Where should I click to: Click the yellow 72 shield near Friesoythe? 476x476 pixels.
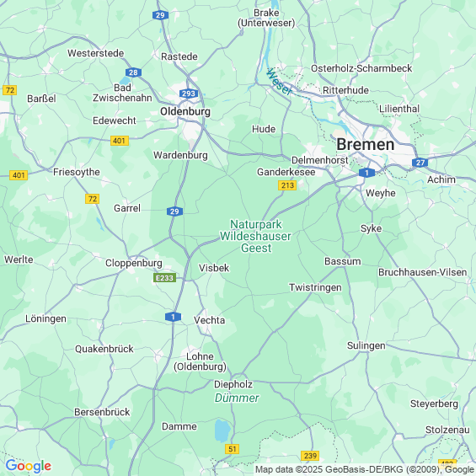(x=93, y=199)
